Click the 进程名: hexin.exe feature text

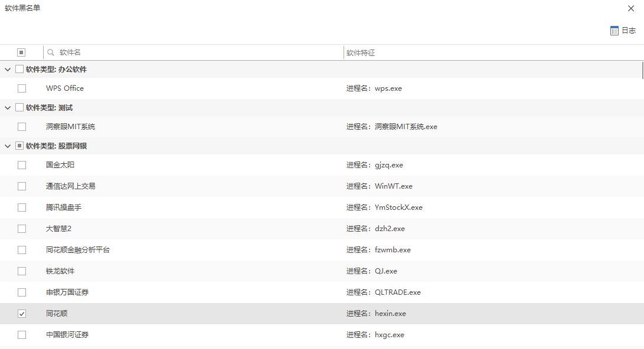click(x=376, y=314)
